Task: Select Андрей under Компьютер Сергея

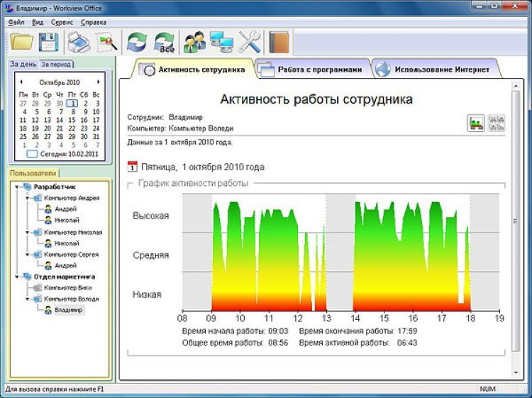Action: (66, 265)
